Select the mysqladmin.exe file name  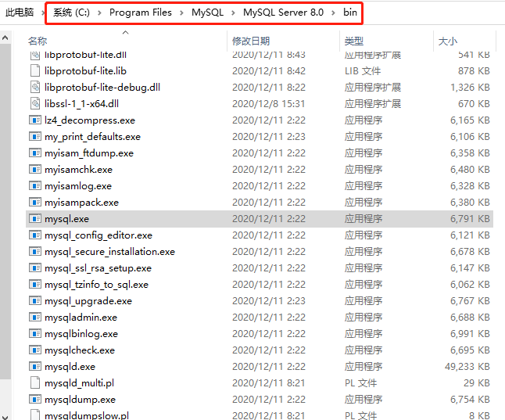[x=81, y=318]
